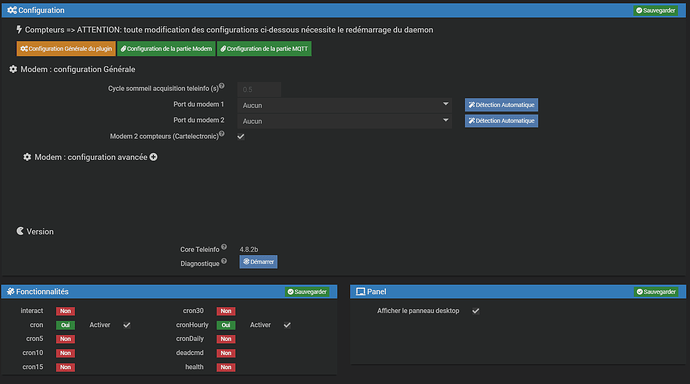Disable the Activer checkbox for cronHourly
The width and height of the screenshot is (690, 384).
tap(287, 325)
